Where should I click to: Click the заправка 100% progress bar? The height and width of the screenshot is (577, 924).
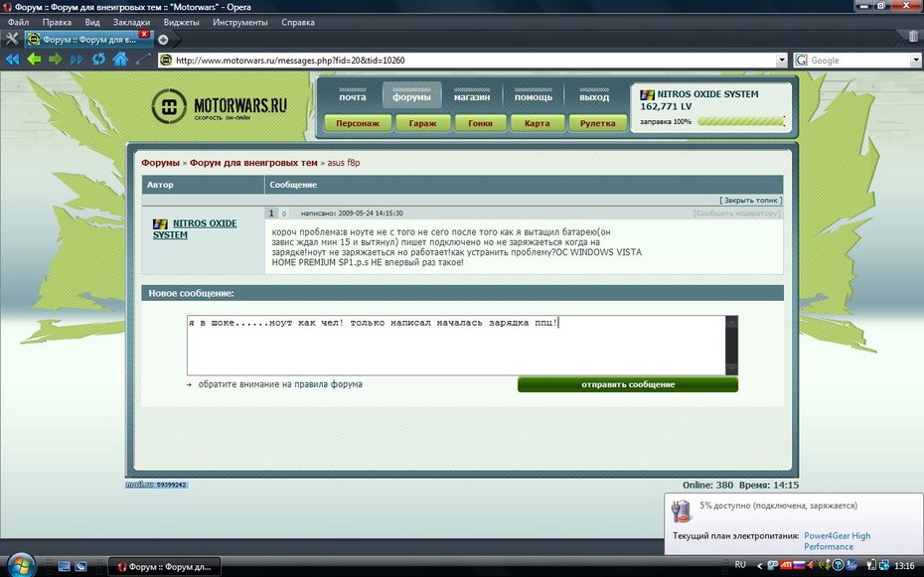click(x=740, y=121)
